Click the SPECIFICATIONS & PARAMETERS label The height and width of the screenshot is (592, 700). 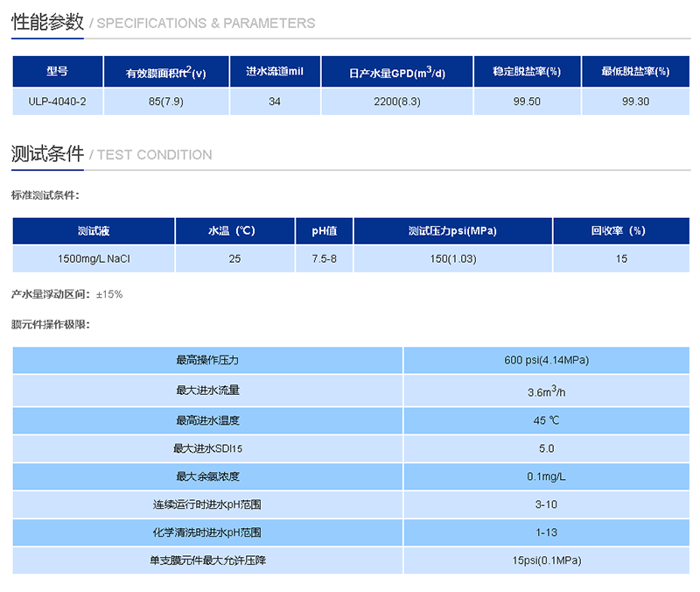pyautogui.click(x=205, y=24)
